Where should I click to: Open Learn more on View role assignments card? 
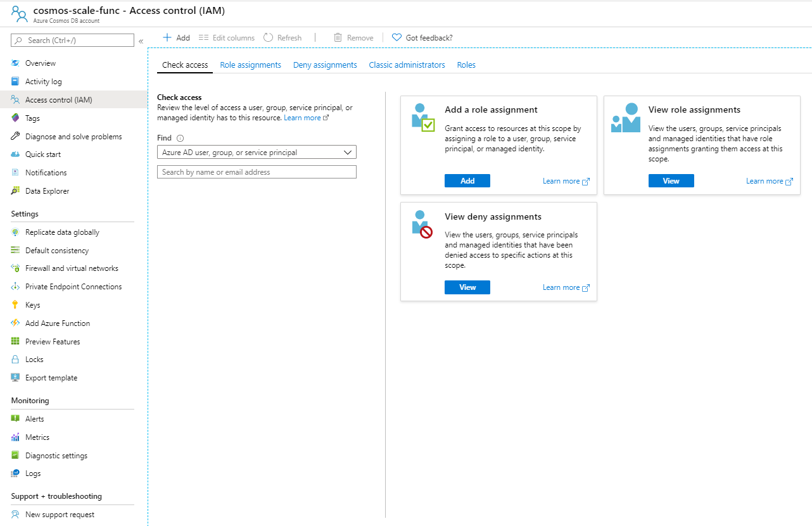(x=770, y=181)
